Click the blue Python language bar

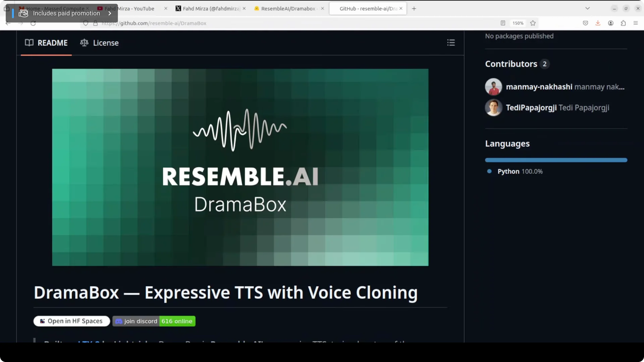(556, 160)
